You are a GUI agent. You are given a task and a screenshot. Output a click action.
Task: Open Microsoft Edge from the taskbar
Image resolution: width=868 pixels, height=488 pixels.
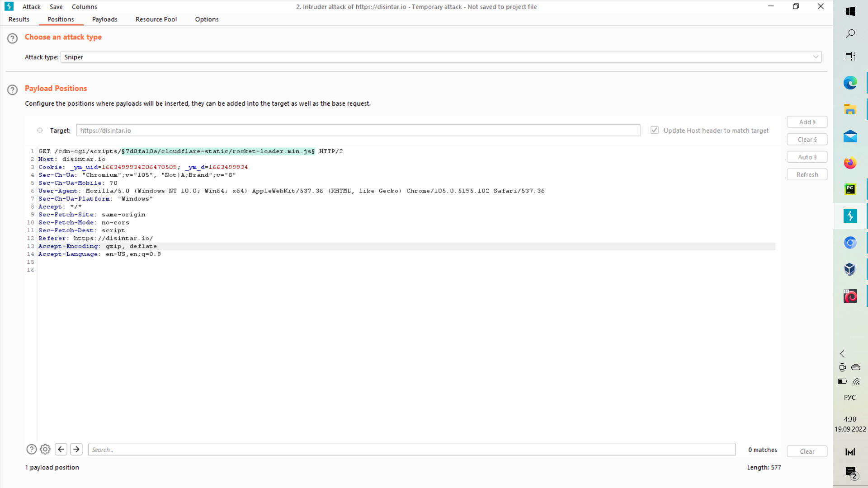tap(850, 83)
